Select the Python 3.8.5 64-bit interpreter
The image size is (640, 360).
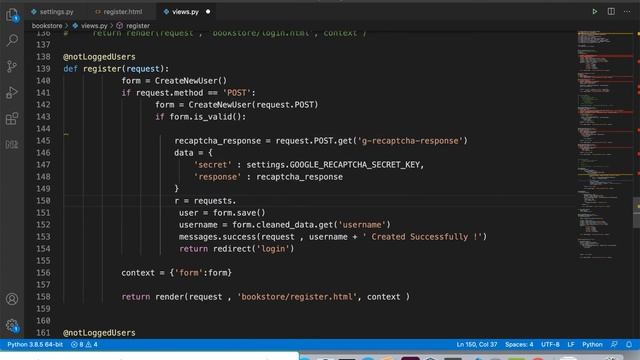(x=35, y=344)
